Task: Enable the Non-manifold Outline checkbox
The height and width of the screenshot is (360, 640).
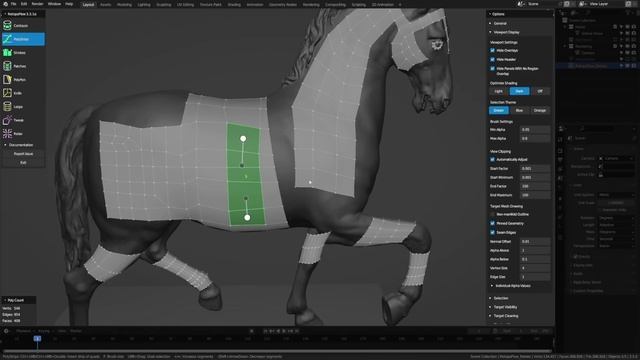Action: click(x=492, y=214)
